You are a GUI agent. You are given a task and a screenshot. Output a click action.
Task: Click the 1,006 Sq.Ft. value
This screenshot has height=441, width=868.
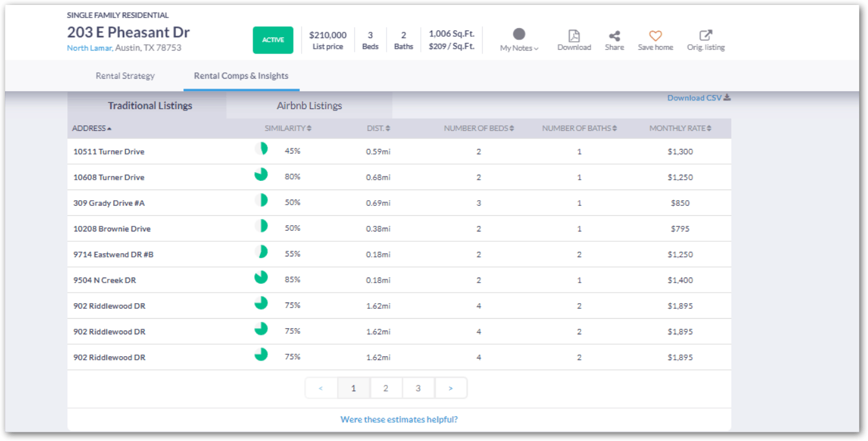click(451, 34)
